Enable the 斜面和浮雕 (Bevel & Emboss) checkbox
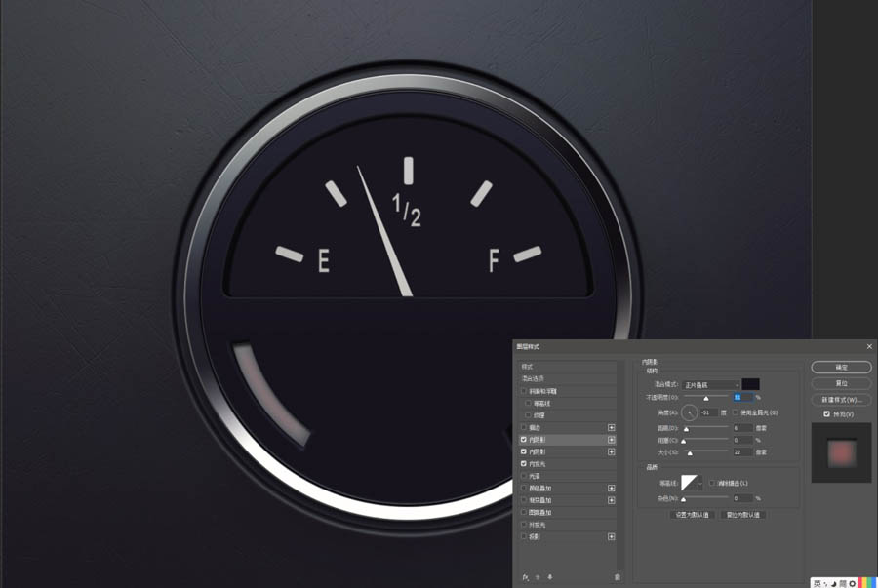This screenshot has width=878, height=588. click(524, 391)
